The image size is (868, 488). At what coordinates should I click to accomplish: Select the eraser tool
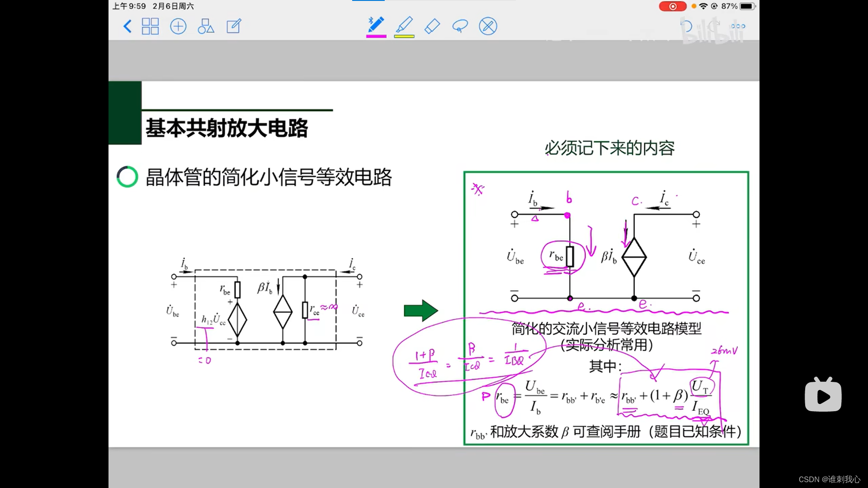432,26
